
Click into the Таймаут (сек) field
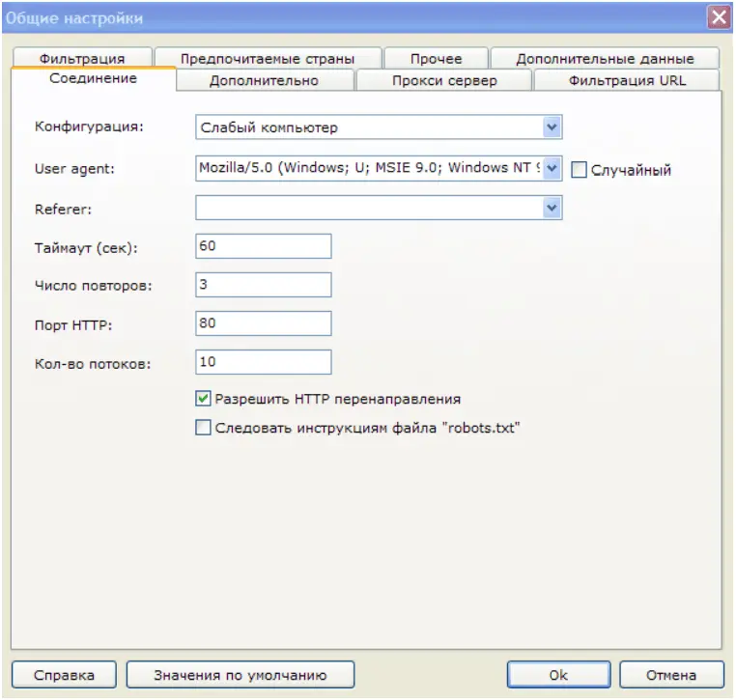pyautogui.click(x=263, y=246)
